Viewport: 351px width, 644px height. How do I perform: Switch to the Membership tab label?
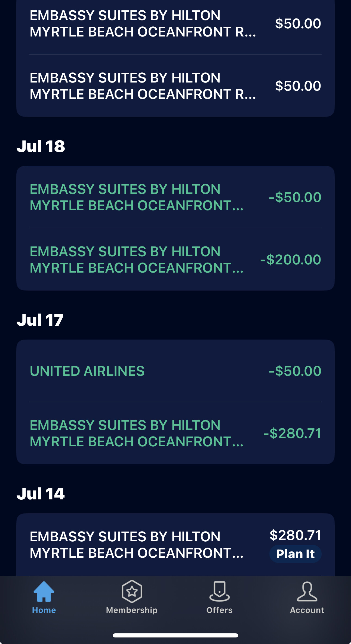[x=132, y=610]
